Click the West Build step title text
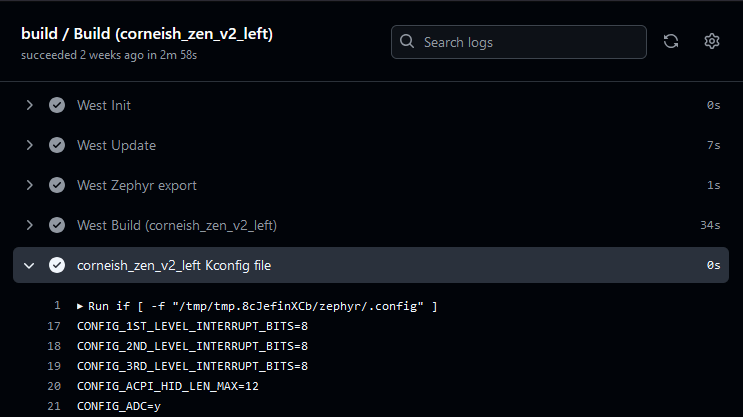The image size is (743, 417). pos(176,225)
